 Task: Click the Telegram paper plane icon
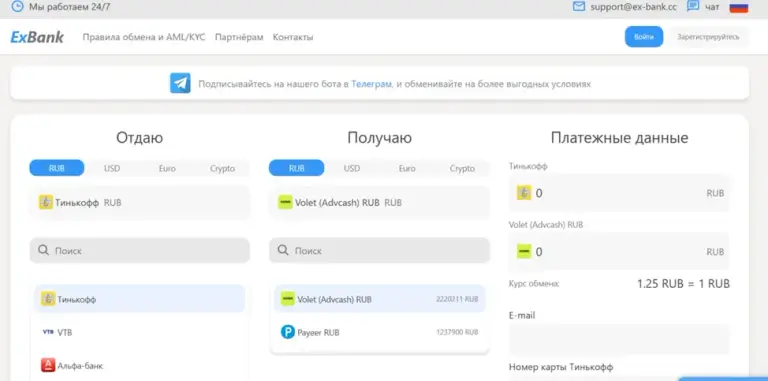180,83
